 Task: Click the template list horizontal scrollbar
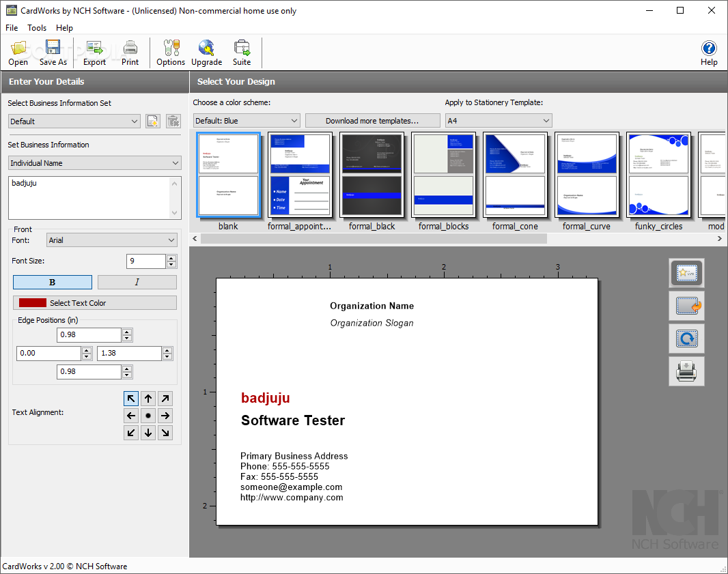374,238
